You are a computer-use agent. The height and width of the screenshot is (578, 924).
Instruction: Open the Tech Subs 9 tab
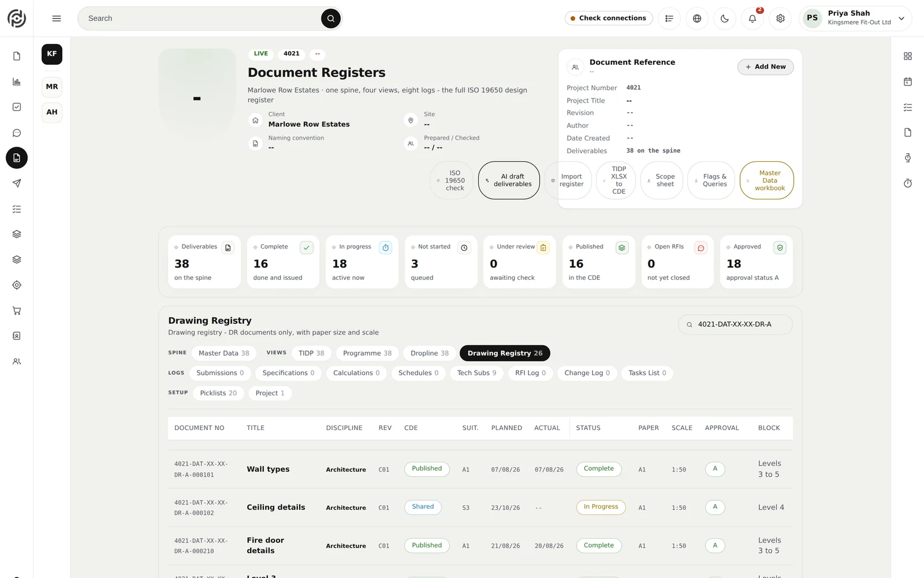(x=476, y=373)
